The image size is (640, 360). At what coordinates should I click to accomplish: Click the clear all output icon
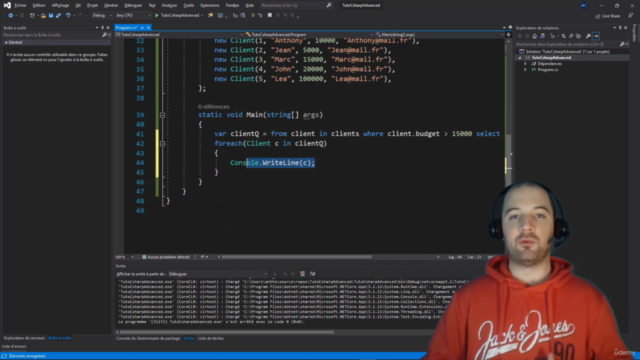[302, 274]
